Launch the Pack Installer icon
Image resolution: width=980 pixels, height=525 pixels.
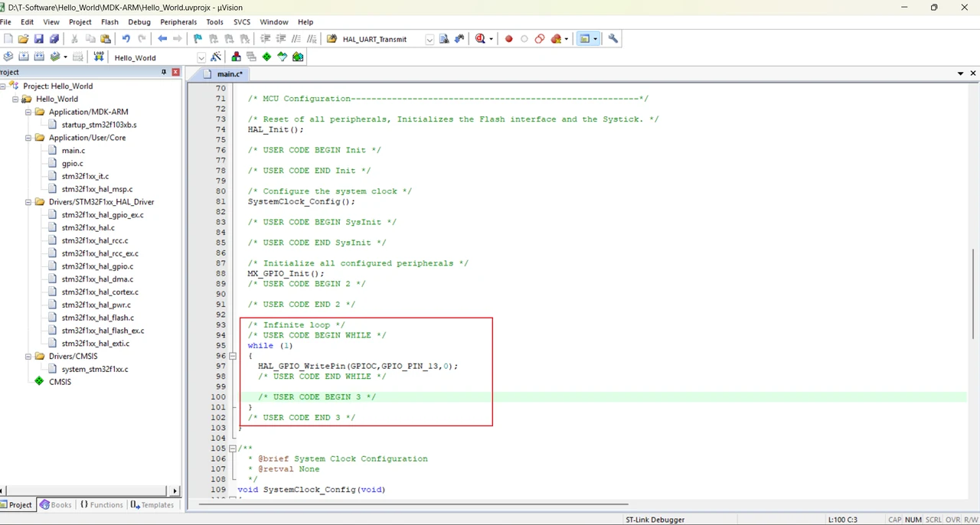298,57
